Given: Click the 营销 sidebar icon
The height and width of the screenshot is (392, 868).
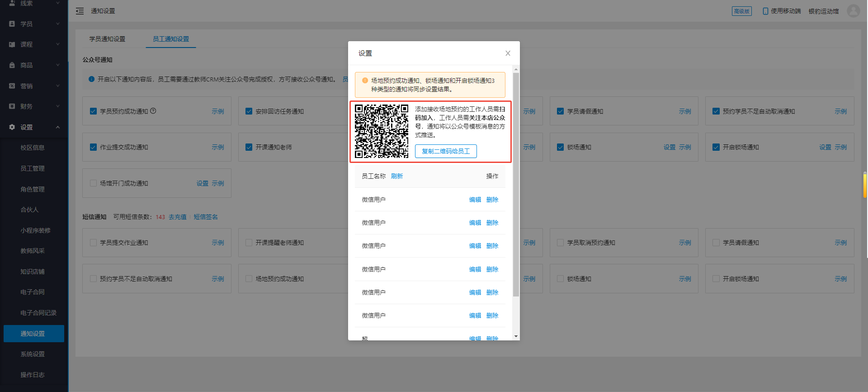Looking at the screenshot, I should click(12, 86).
